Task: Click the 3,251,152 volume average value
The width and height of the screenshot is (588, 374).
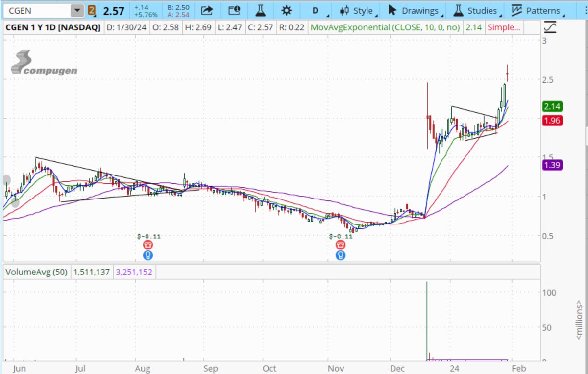Action: pyautogui.click(x=134, y=271)
